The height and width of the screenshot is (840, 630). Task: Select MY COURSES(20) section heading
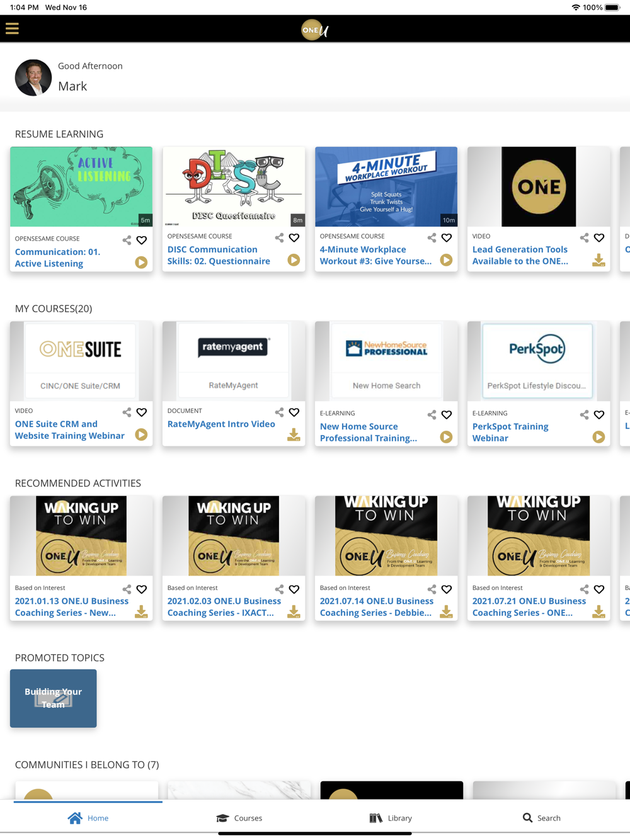[x=54, y=309]
